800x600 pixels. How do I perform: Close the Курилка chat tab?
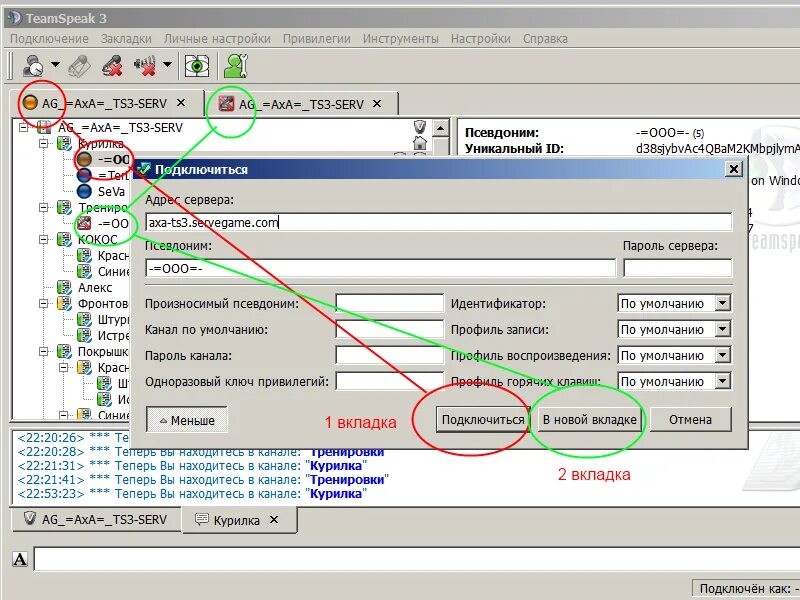274,519
